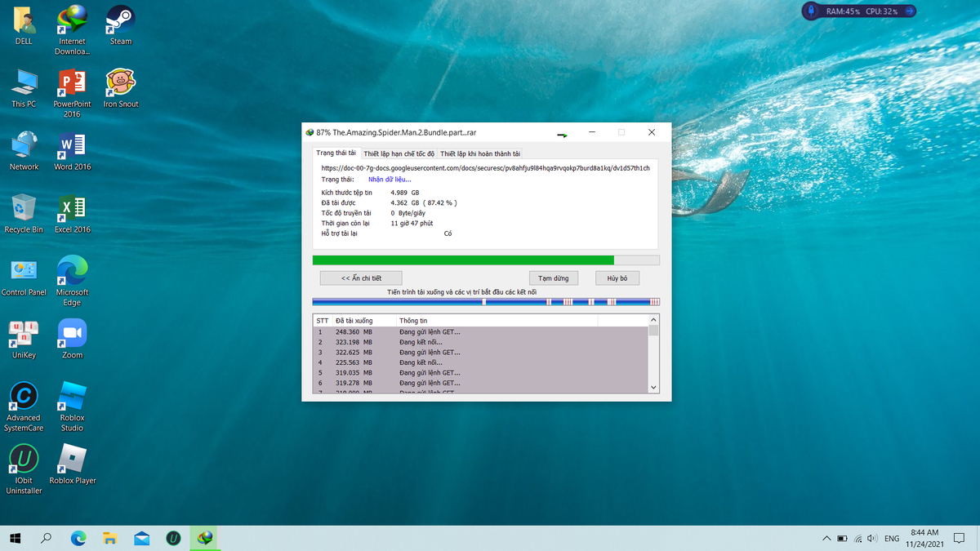
Task: Select connection row 1 with 248.360 MB
Action: coord(481,332)
